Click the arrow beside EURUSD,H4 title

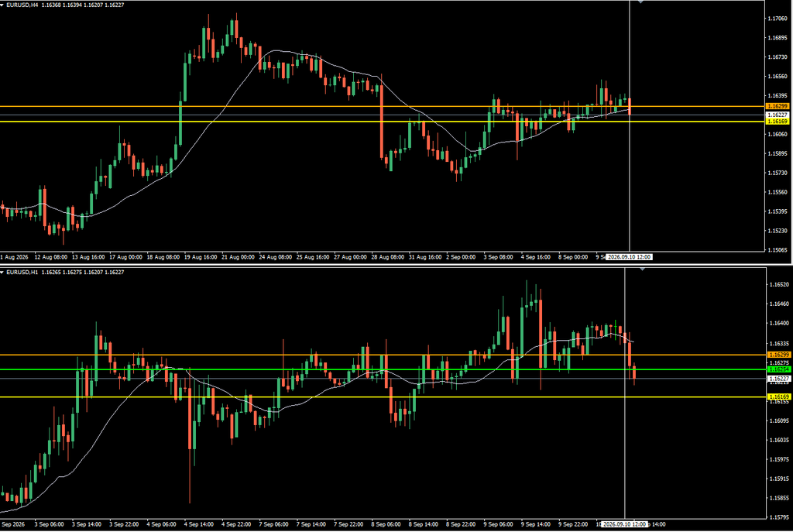[2, 5]
